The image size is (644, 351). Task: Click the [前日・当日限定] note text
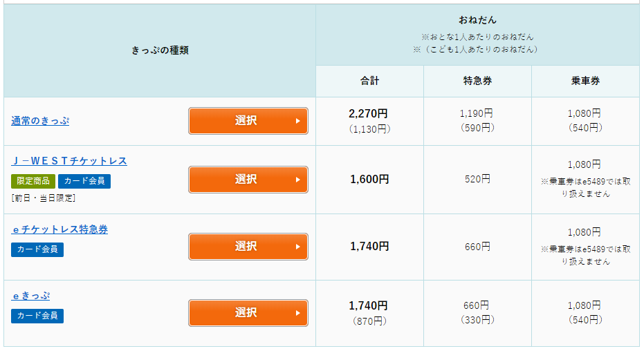44,198
